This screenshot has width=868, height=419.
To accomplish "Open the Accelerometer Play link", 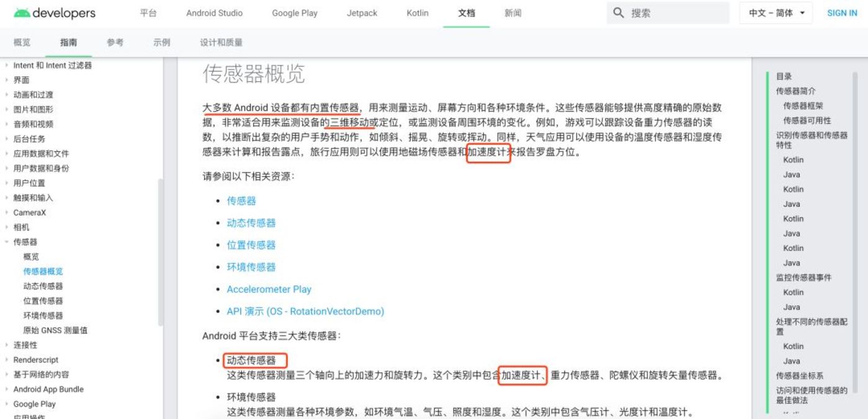I will coord(269,289).
